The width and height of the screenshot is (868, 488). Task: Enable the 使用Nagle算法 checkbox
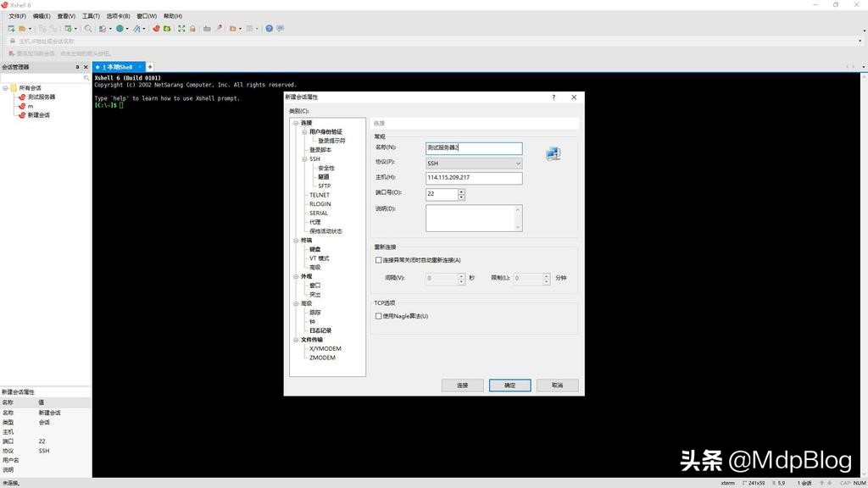378,315
